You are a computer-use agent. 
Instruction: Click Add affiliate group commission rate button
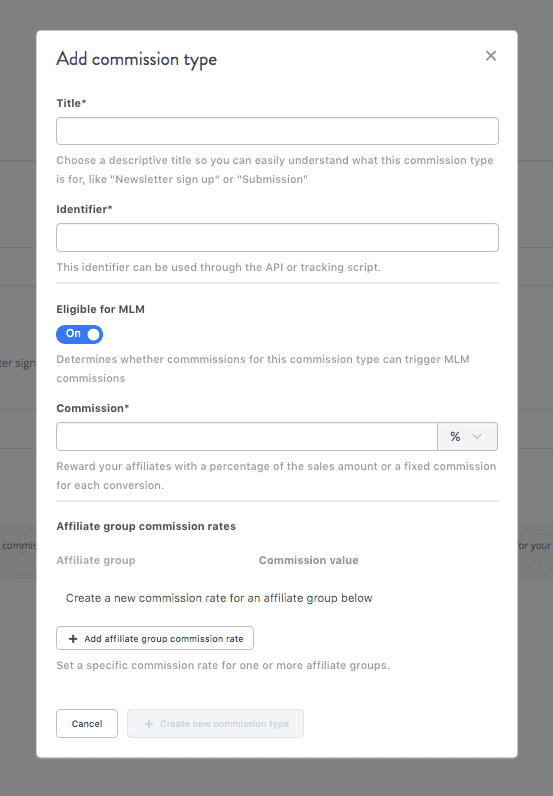[155, 638]
